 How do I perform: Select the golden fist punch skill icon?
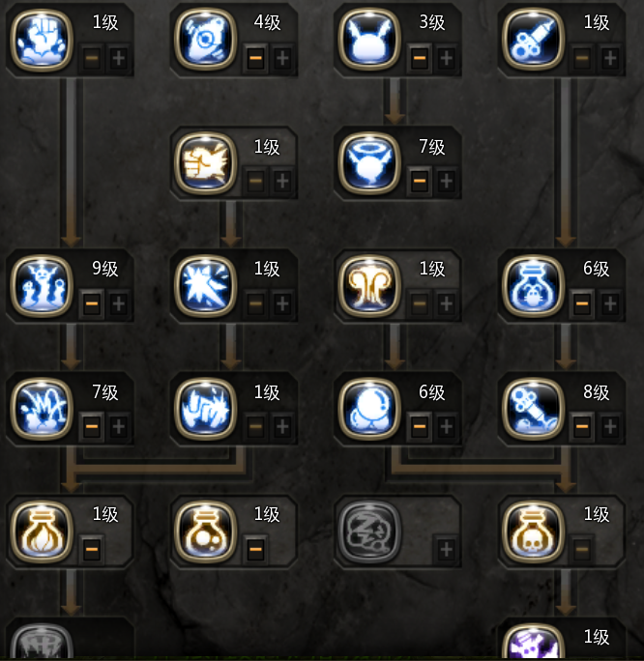pyautogui.click(x=205, y=163)
